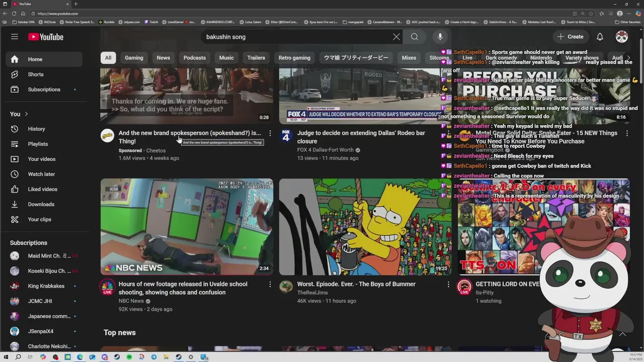Select the News filter chip
This screenshot has width=644, height=362.
[163, 58]
